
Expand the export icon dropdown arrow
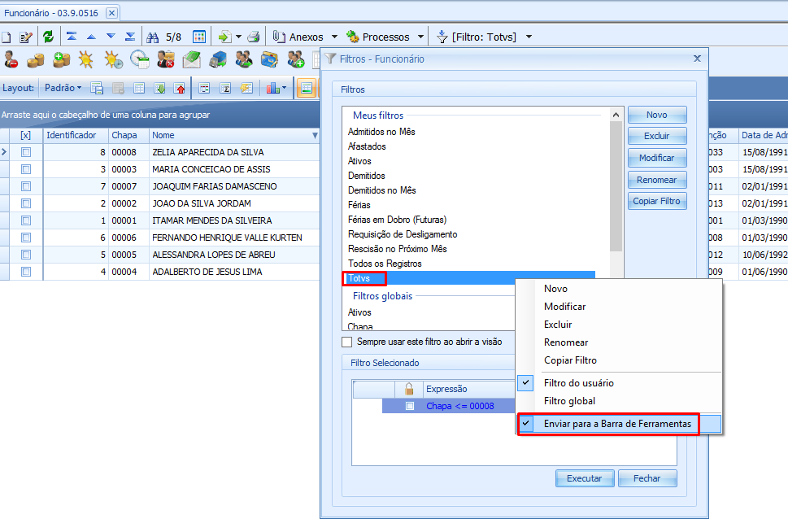pos(239,37)
